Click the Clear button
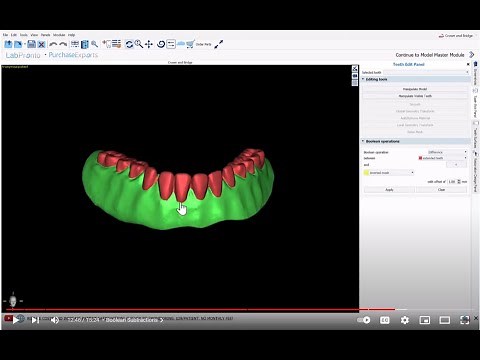The image size is (480, 360). pyautogui.click(x=441, y=190)
